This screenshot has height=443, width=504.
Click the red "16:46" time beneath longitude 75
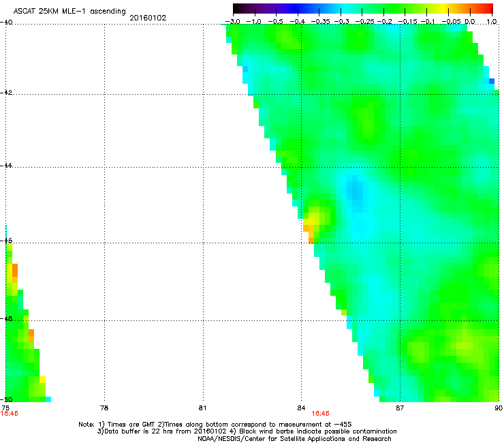[10, 414]
